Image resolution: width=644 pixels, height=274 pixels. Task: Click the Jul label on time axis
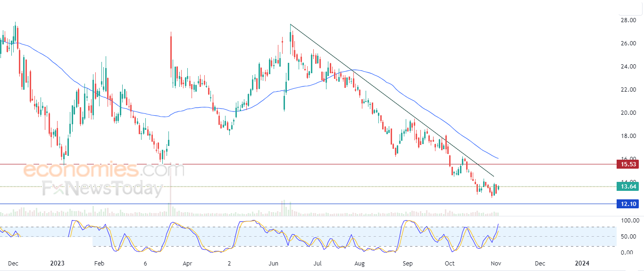click(x=318, y=263)
